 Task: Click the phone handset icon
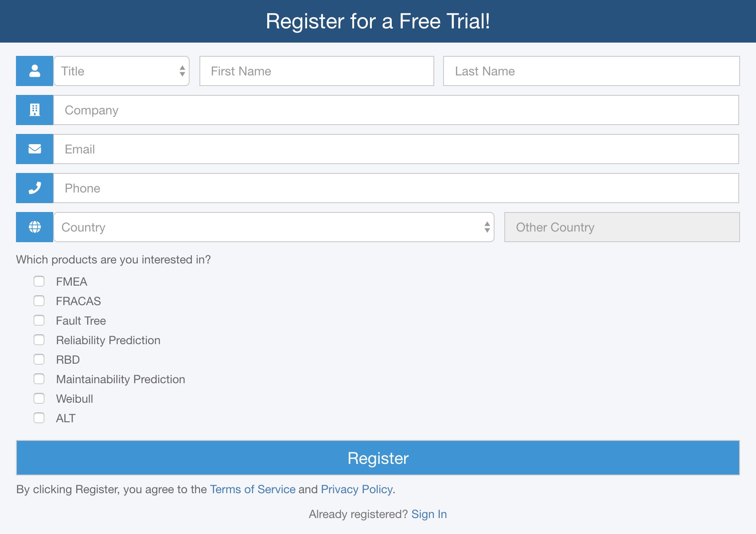coord(35,188)
